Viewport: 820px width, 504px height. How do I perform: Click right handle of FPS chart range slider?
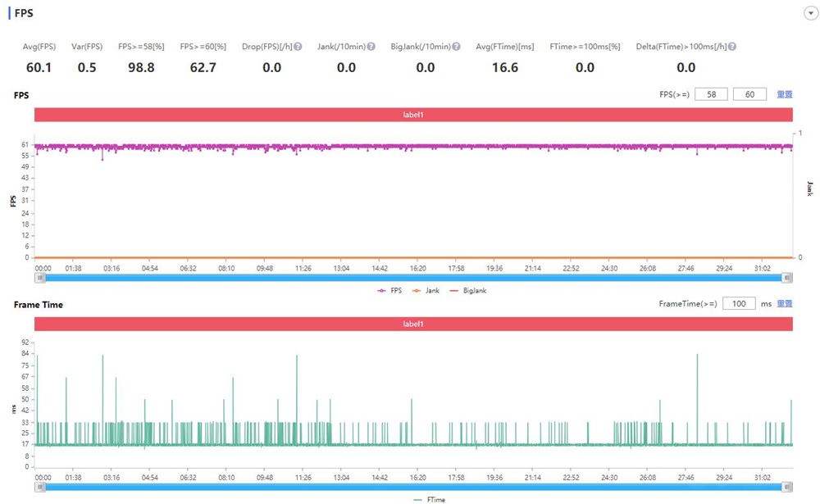click(787, 278)
